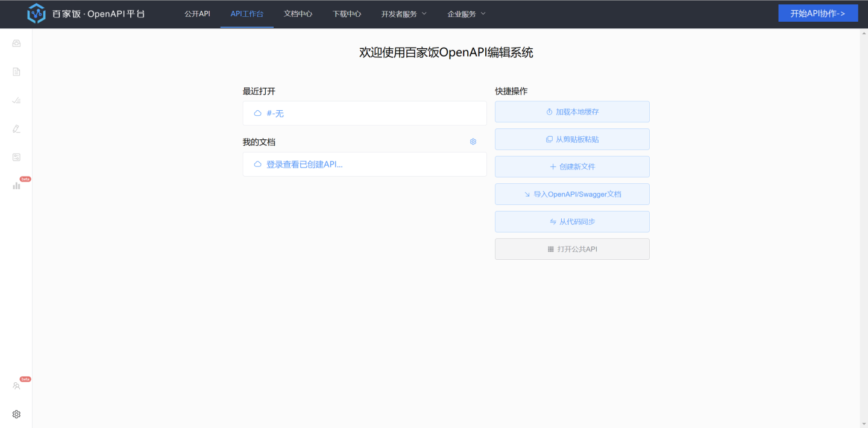
Task: Click 加载本地缓存 button
Action: (572, 112)
